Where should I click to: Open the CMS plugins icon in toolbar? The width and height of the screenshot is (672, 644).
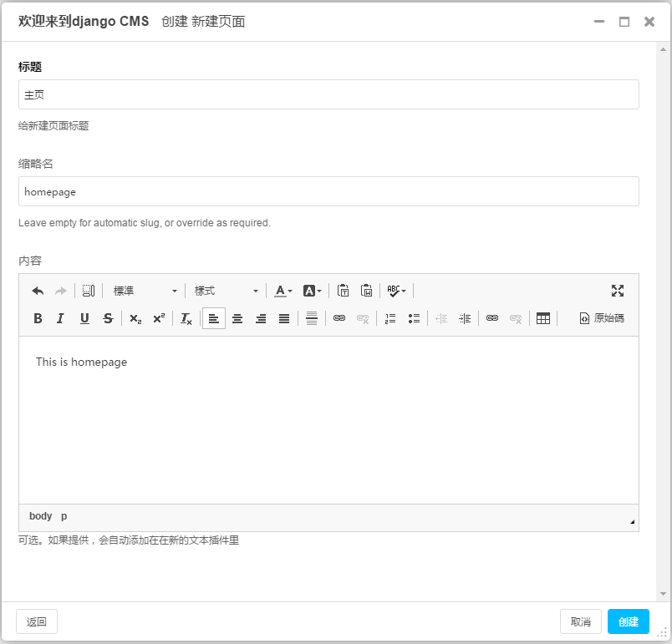pos(89,291)
